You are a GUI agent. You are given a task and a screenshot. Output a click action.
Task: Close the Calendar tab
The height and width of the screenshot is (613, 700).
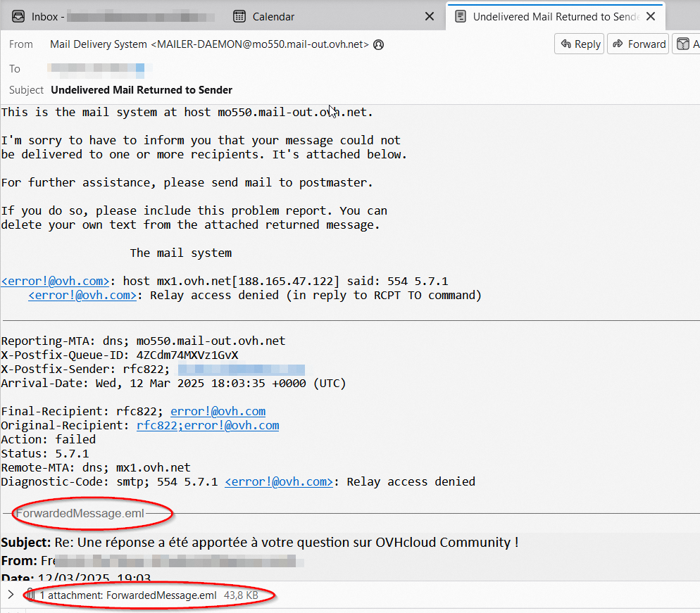[x=430, y=16]
